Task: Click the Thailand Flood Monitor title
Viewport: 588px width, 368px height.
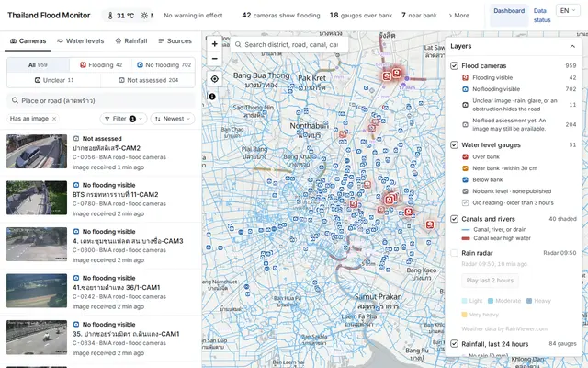Action: (x=49, y=16)
